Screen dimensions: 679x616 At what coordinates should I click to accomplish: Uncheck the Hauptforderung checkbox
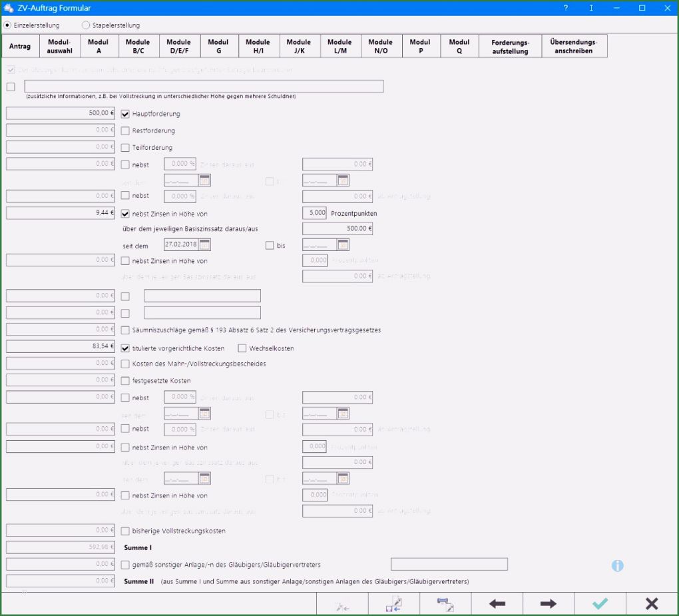125,114
